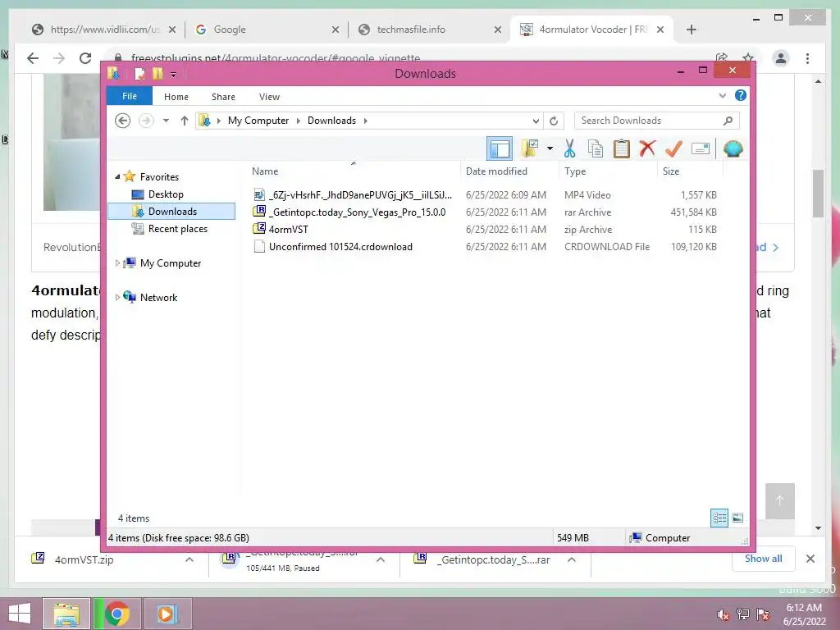Open the address bar history dropdown
Viewport: 840px width, 630px height.
point(535,121)
